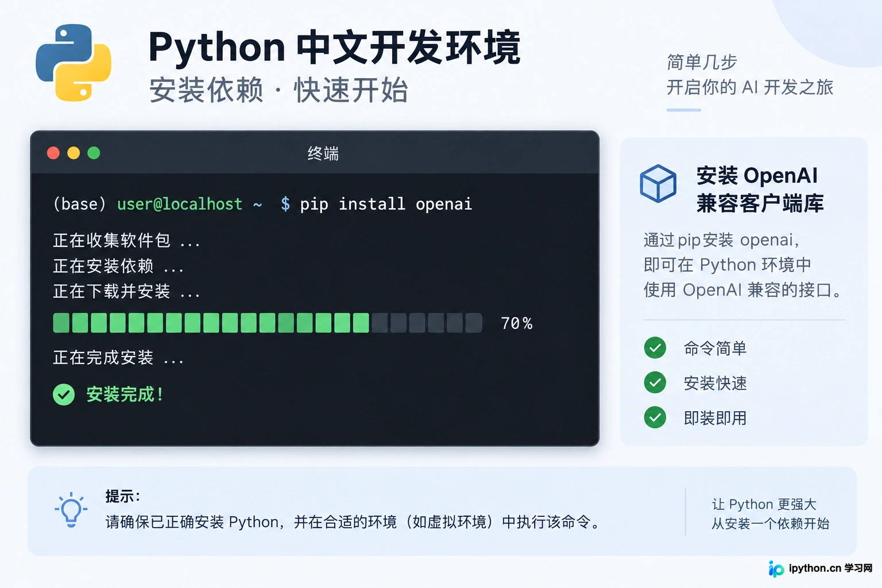Click the Python logo icon
882x588 pixels.
click(x=73, y=63)
